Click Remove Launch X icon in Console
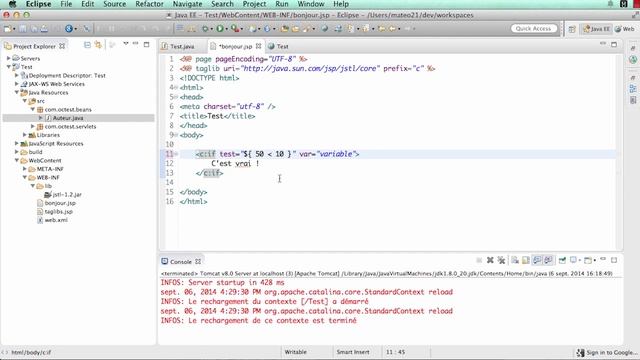This screenshot has height=360, width=640. (x=490, y=260)
